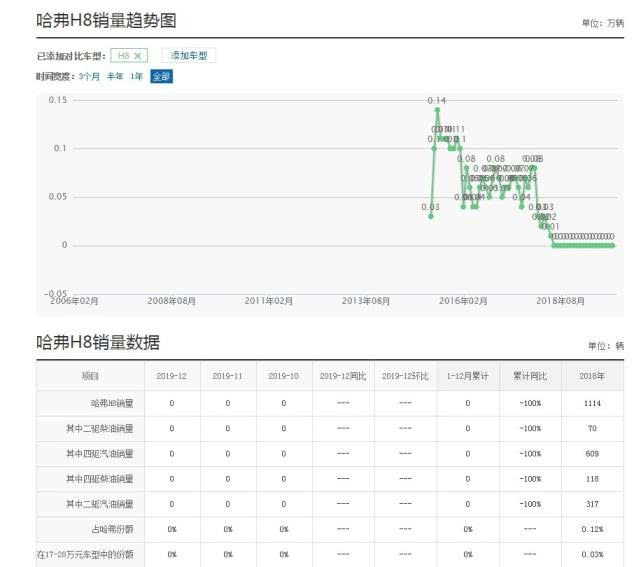Click the 1114 value in 2018年 column

[592, 403]
